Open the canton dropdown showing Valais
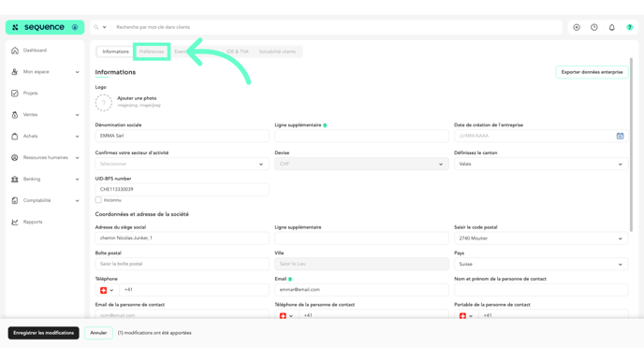 (541, 165)
